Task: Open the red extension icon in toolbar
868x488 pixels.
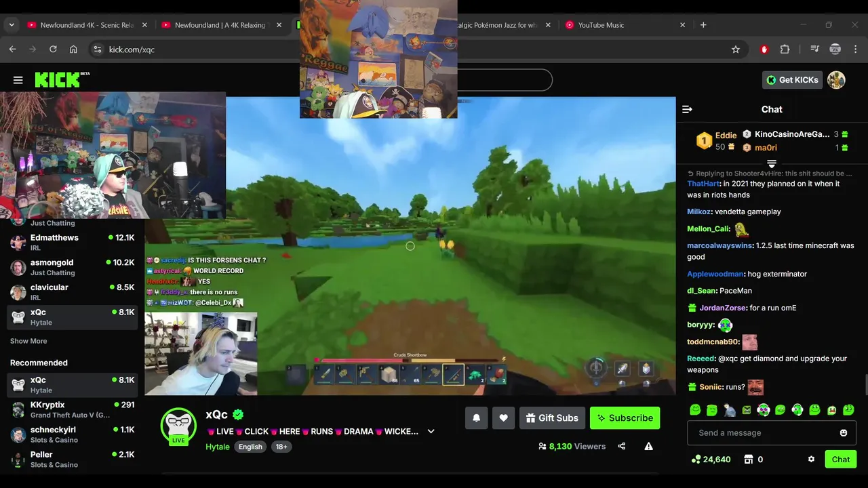Action: point(764,49)
